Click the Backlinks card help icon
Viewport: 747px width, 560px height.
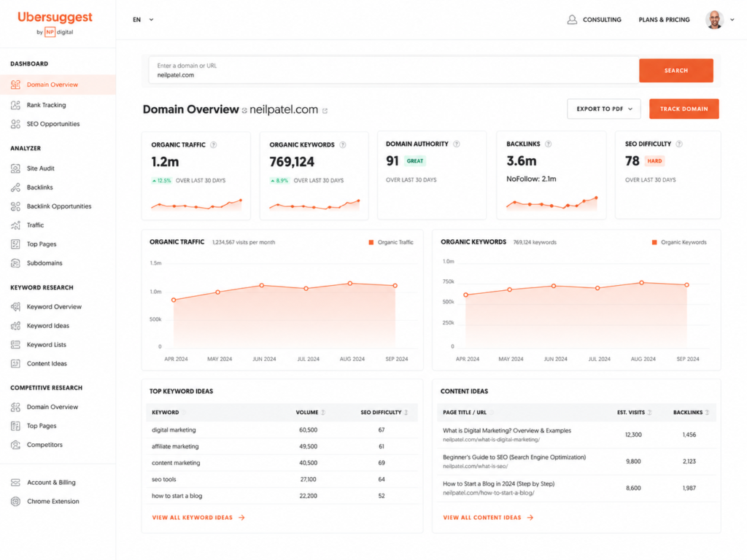click(548, 144)
